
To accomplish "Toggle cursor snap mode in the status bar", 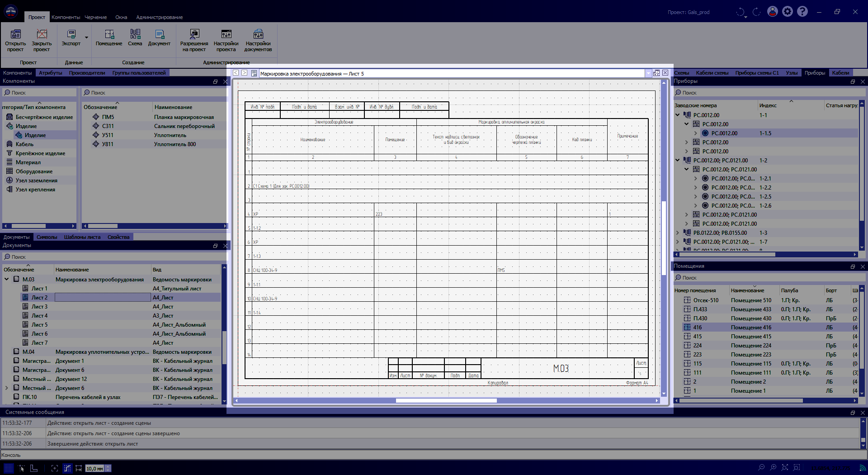I will point(21,468).
